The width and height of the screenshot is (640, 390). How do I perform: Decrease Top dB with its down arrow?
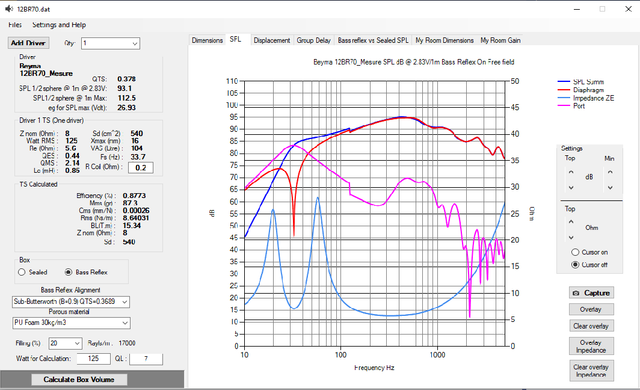[x=571, y=188]
